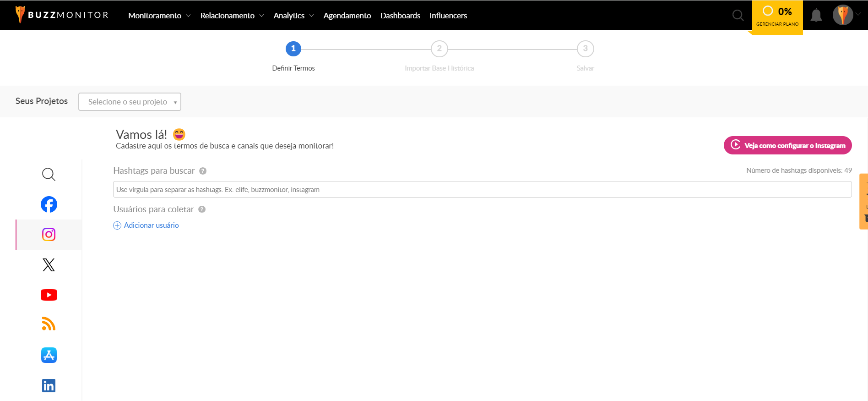Select step 2 Importar Base Histórica
The image size is (868, 401).
coord(439,49)
